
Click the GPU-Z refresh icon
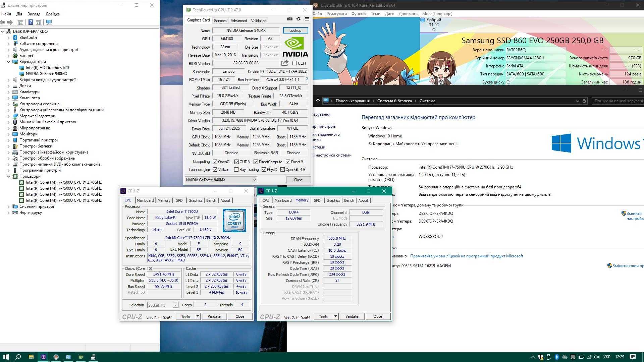pos(298,19)
